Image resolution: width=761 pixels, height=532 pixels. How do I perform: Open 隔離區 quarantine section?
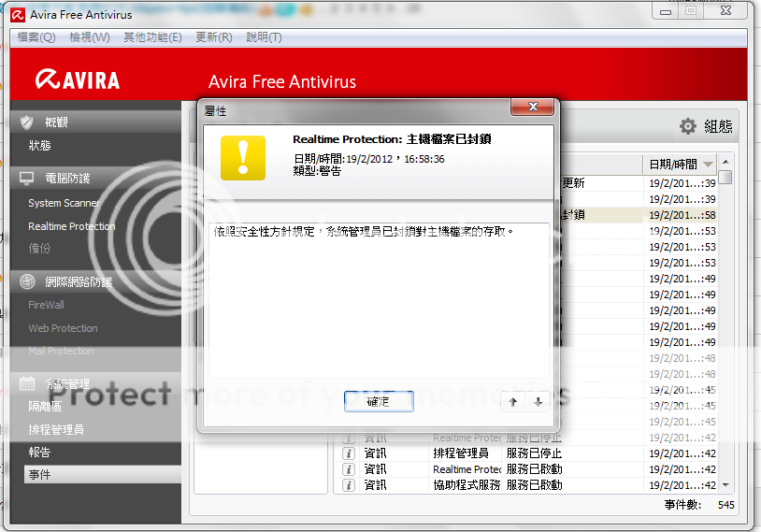coord(45,407)
